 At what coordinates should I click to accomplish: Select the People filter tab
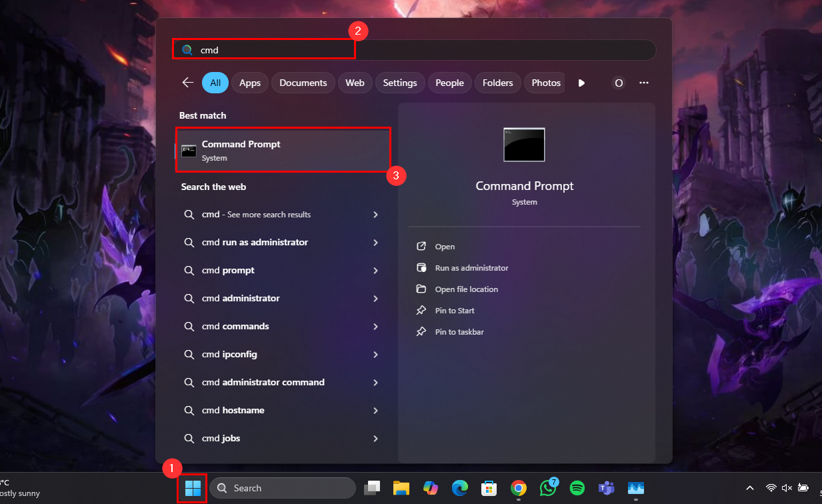click(x=449, y=83)
